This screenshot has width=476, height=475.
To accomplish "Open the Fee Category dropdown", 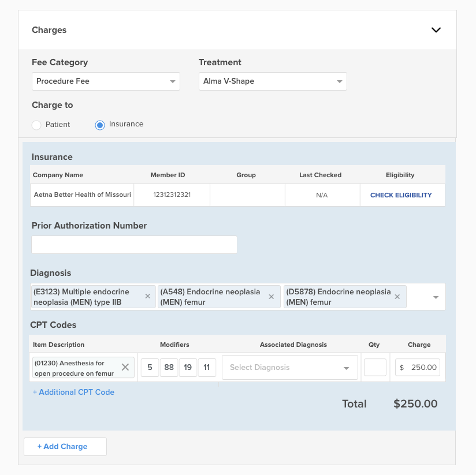I will (106, 81).
